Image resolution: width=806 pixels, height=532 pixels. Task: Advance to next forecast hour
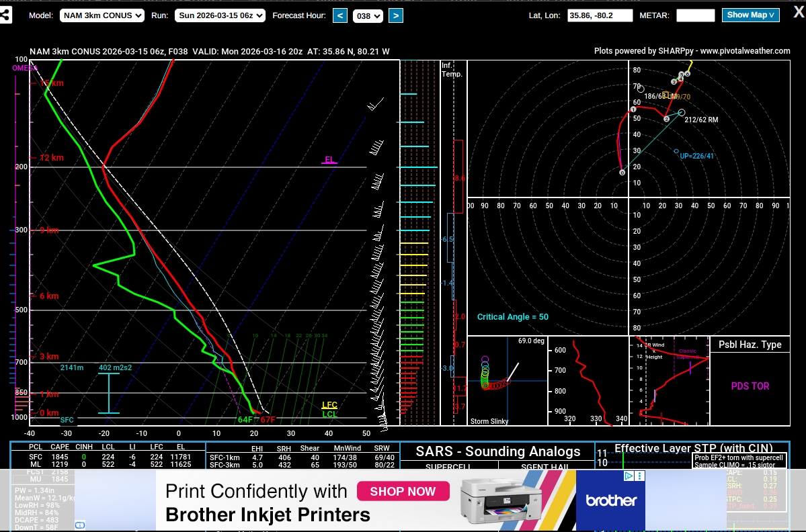[x=396, y=15]
